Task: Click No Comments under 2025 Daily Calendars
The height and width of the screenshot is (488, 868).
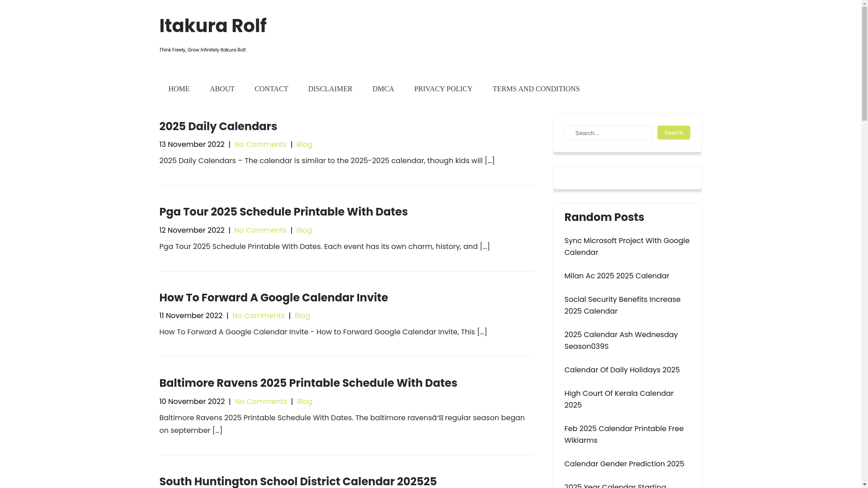Action: [x=260, y=145]
